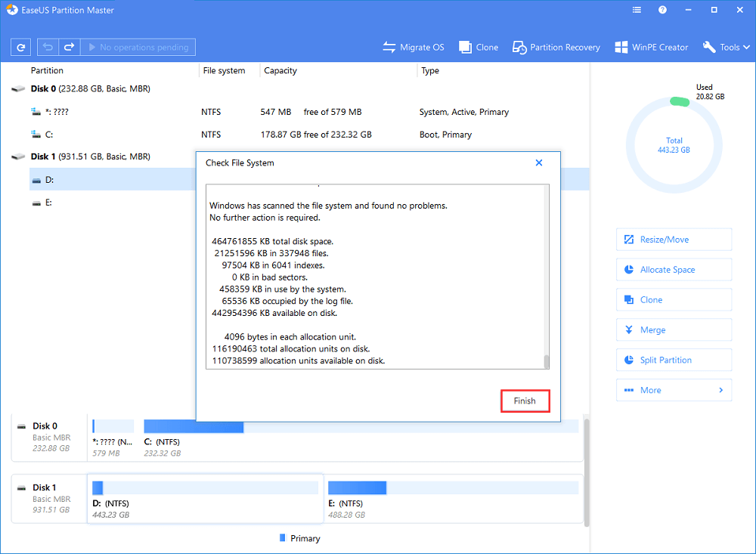Click the Partition column header
This screenshot has height=554, width=756.
point(47,70)
